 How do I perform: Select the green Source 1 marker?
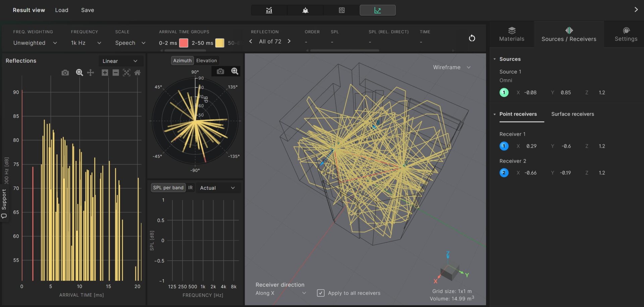pyautogui.click(x=504, y=92)
